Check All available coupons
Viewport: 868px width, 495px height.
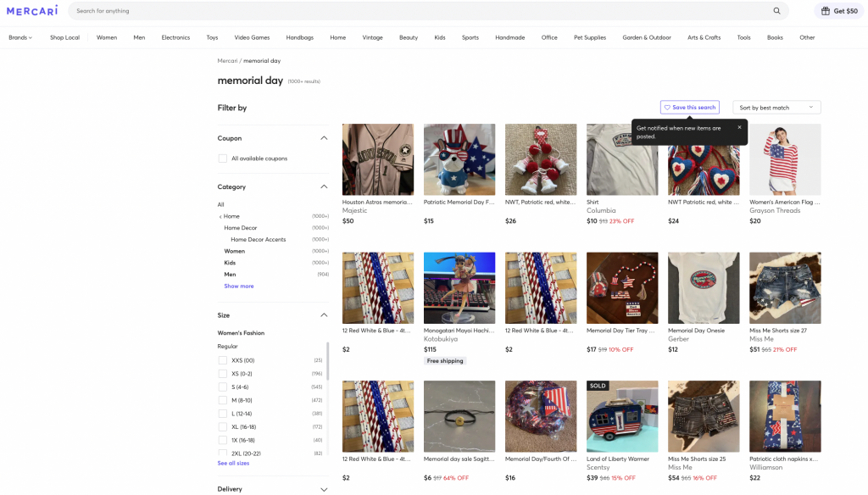(223, 159)
